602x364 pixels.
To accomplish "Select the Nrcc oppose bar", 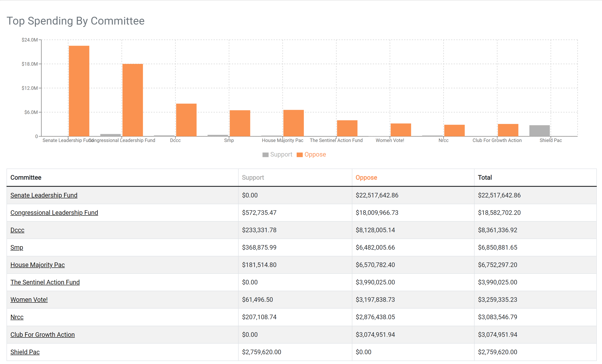I will point(454,130).
